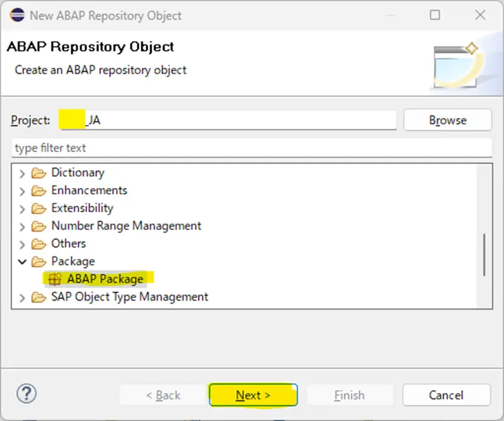504x421 pixels.
Task: Click the Others folder icon
Action: pyautogui.click(x=38, y=244)
